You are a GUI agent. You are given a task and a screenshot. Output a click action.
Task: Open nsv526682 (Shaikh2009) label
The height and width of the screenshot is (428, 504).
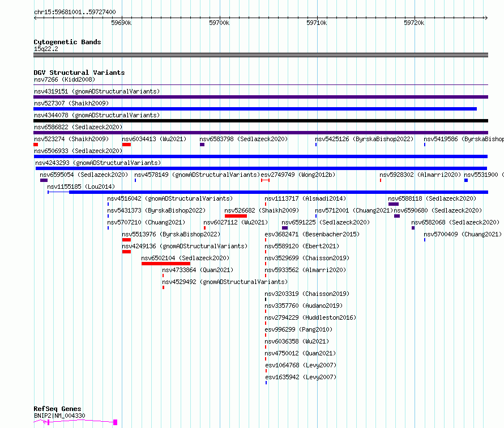262,210
